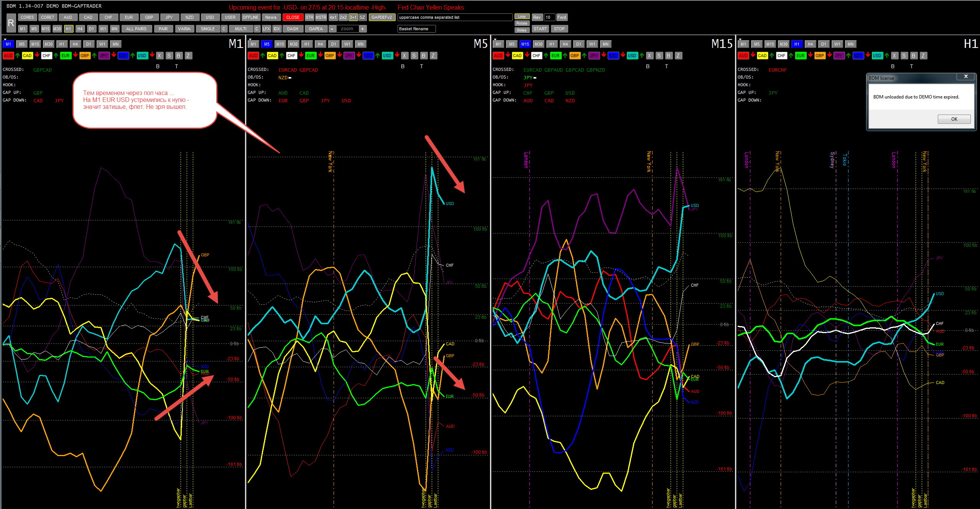Viewport: 980px width, 509px height.
Task: Click the Z button in the M1 panel
Action: coord(188,56)
